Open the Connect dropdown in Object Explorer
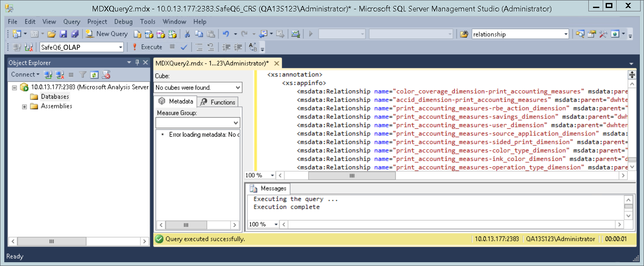The image size is (644, 266). pos(24,74)
